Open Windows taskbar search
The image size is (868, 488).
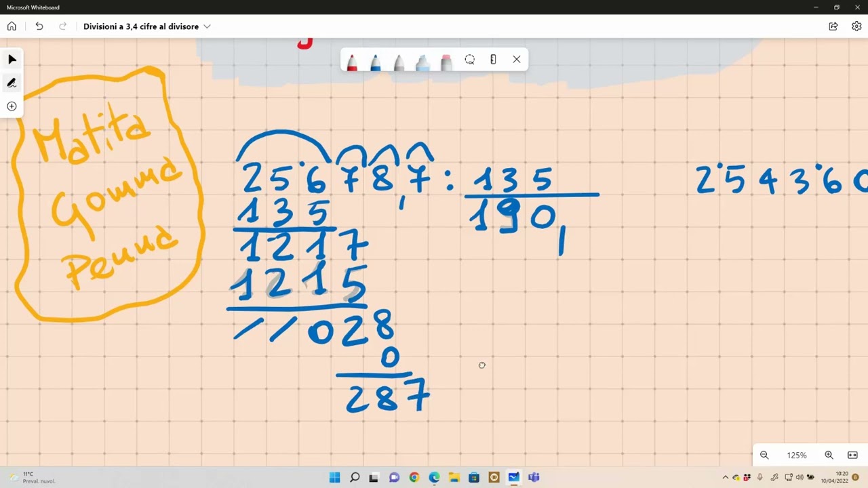point(355,477)
